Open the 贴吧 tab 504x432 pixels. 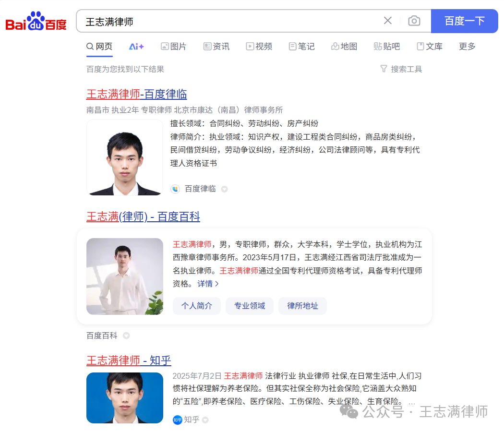click(x=387, y=47)
